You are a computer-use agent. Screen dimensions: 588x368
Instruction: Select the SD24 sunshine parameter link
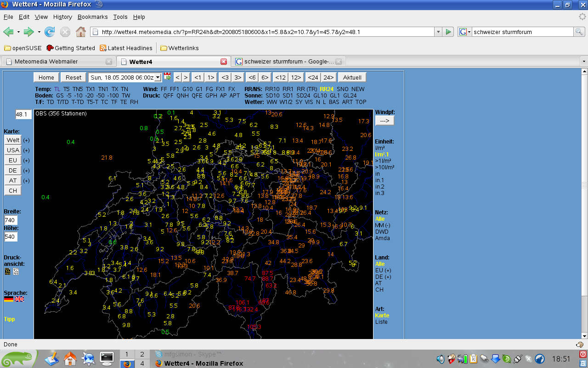pos(303,96)
